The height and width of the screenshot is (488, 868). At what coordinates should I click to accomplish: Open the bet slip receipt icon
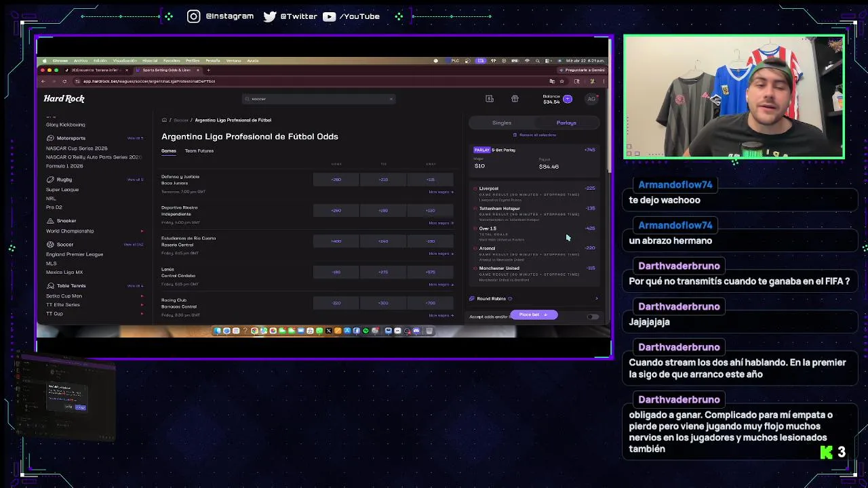point(490,99)
